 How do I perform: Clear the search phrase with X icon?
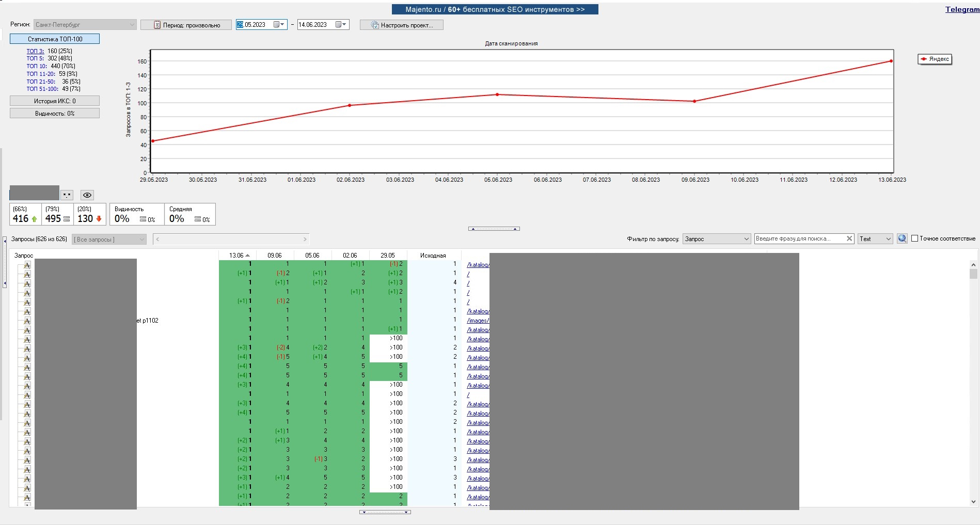pos(849,238)
